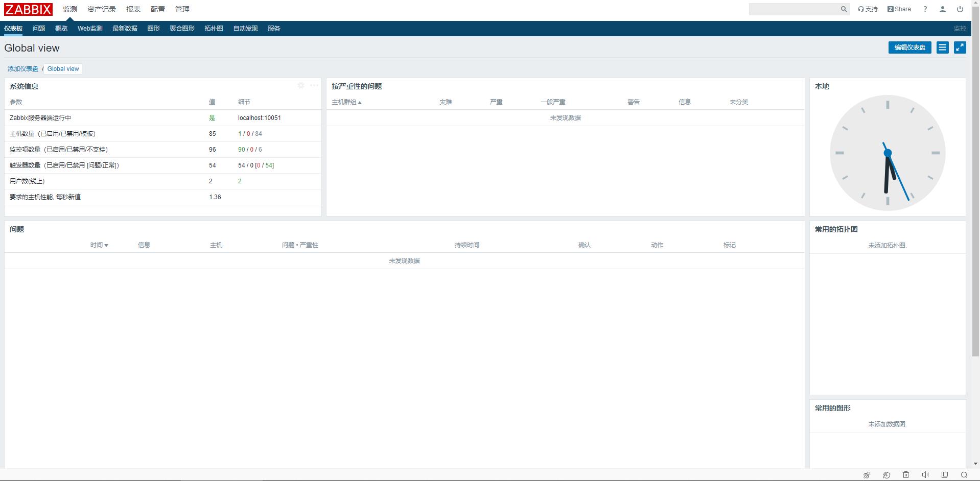980x481 pixels.
Task: Click inside the global search field
Action: click(797, 9)
